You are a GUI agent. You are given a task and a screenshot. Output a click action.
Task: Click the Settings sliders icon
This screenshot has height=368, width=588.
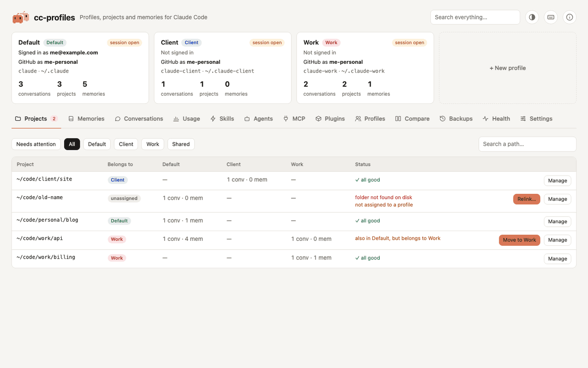523,119
